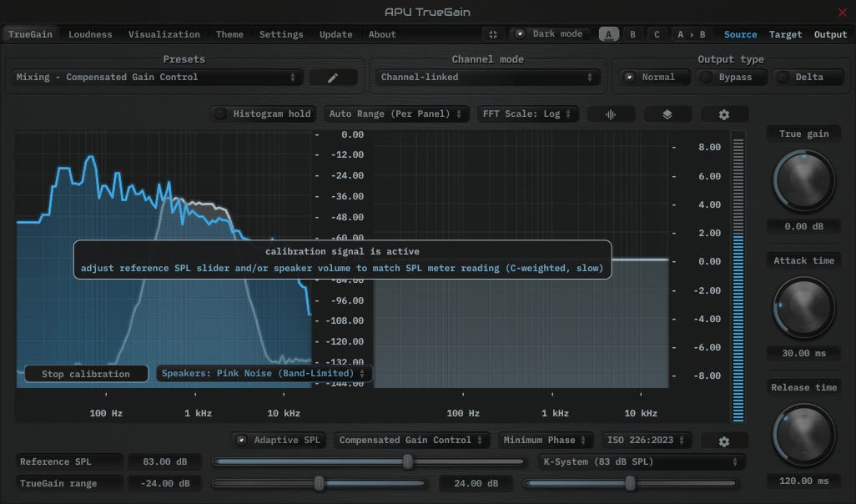Click the -24.00 dB range field
This screenshot has width=856, height=504.
[x=165, y=483]
